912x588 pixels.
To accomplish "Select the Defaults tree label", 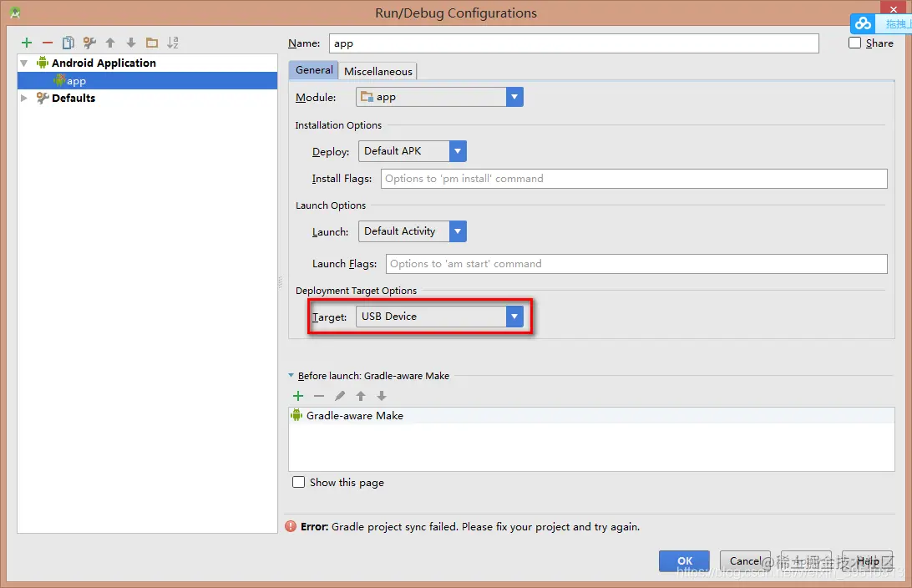I will [x=73, y=98].
